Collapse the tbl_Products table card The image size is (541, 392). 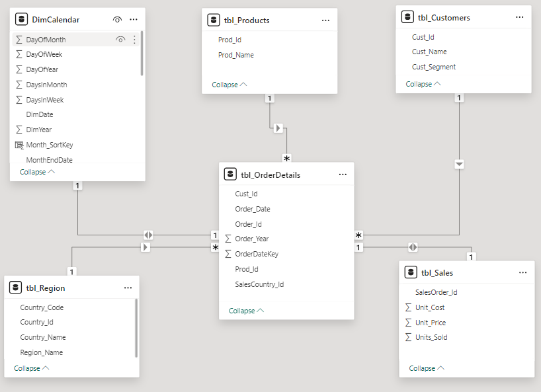229,85
